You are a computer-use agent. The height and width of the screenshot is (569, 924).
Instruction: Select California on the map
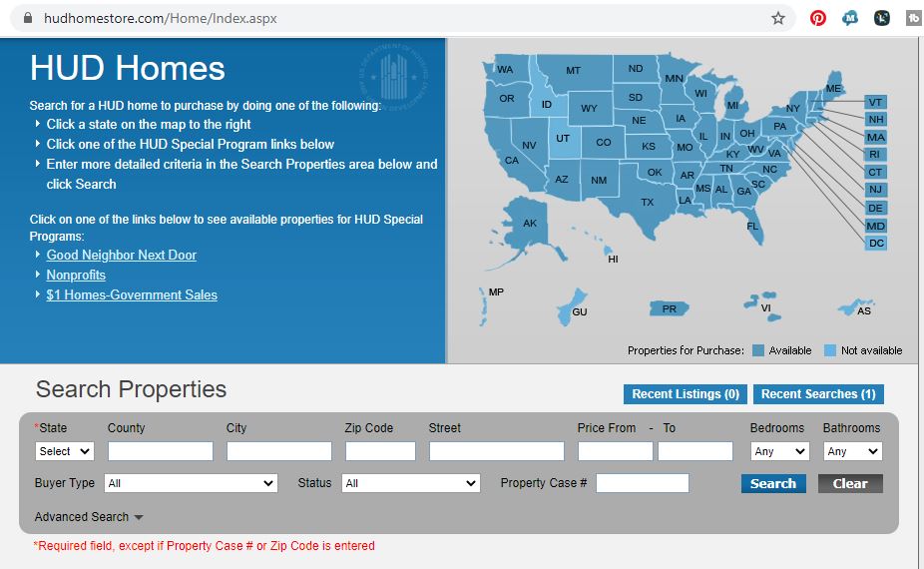point(511,160)
